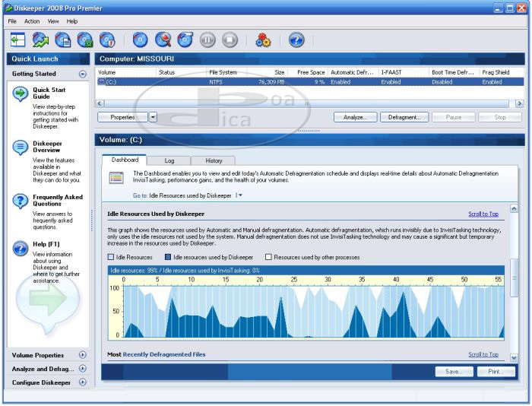Expand the Volume Properties section
The image size is (532, 406).
pyautogui.click(x=82, y=355)
